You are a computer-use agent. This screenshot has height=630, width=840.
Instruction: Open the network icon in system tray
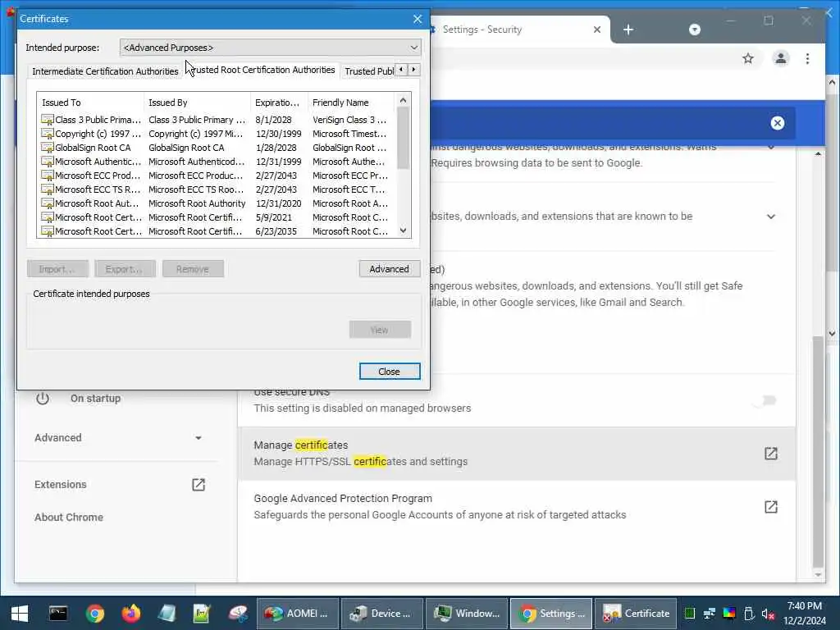pyautogui.click(x=710, y=614)
